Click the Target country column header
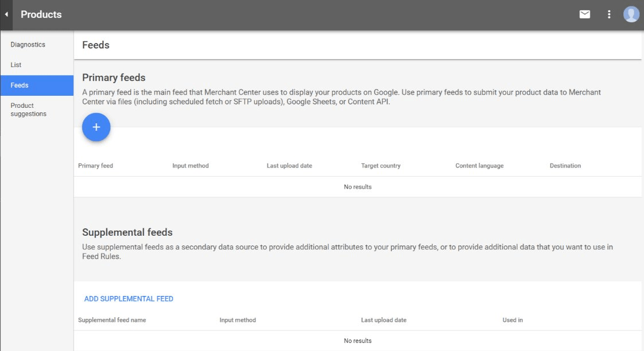Viewport: 644px width, 351px height. [380, 165]
